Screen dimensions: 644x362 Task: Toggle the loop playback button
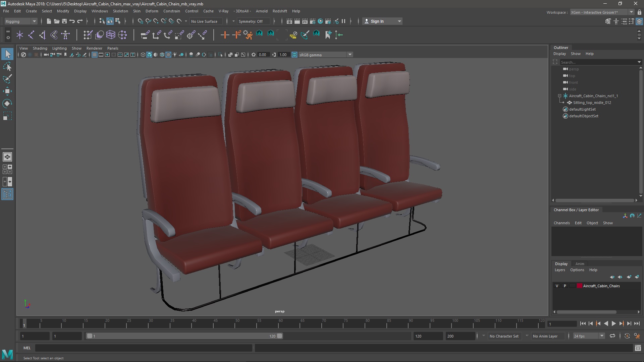[x=612, y=336]
